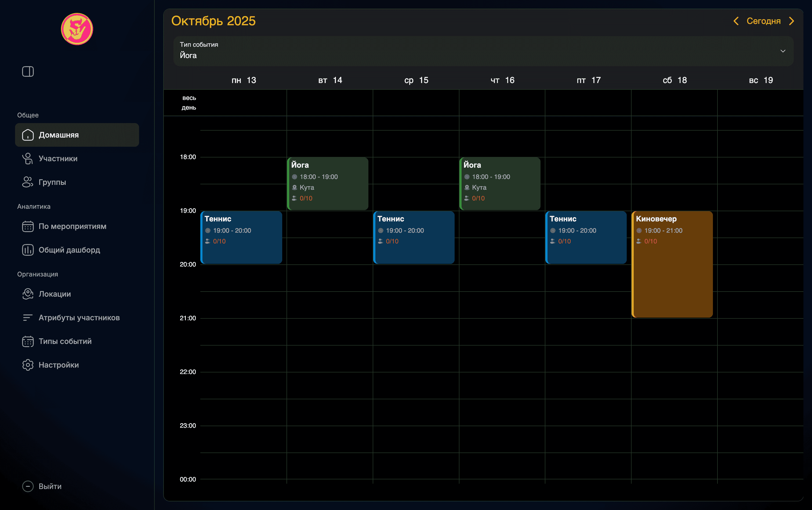This screenshot has height=510, width=812.
Task: Open Локации via map pin icon
Action: [x=28, y=294]
